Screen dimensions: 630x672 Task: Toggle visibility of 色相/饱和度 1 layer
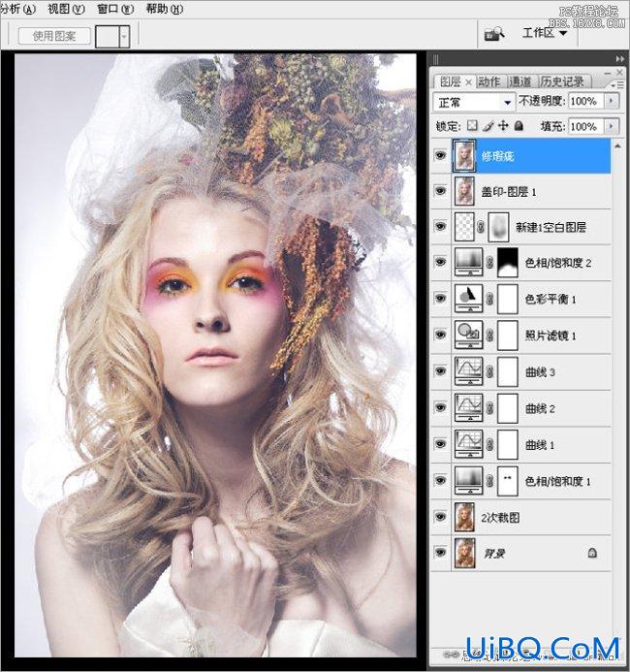pyautogui.click(x=440, y=480)
